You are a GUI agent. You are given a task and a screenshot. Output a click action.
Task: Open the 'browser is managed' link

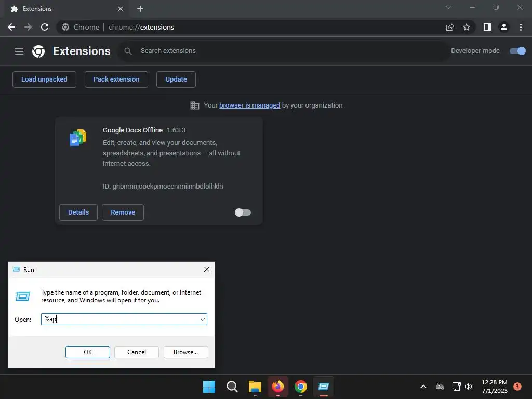[250, 105]
